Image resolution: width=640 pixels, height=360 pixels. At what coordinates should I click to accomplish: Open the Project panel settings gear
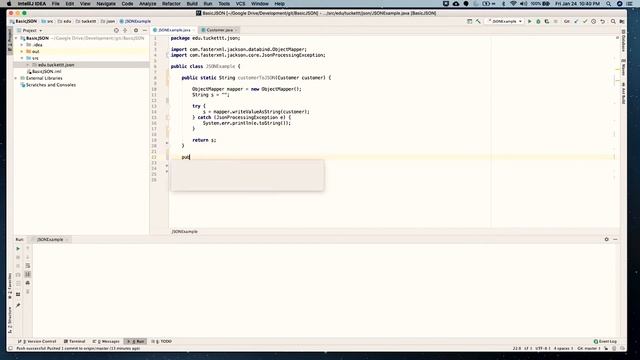click(136, 30)
